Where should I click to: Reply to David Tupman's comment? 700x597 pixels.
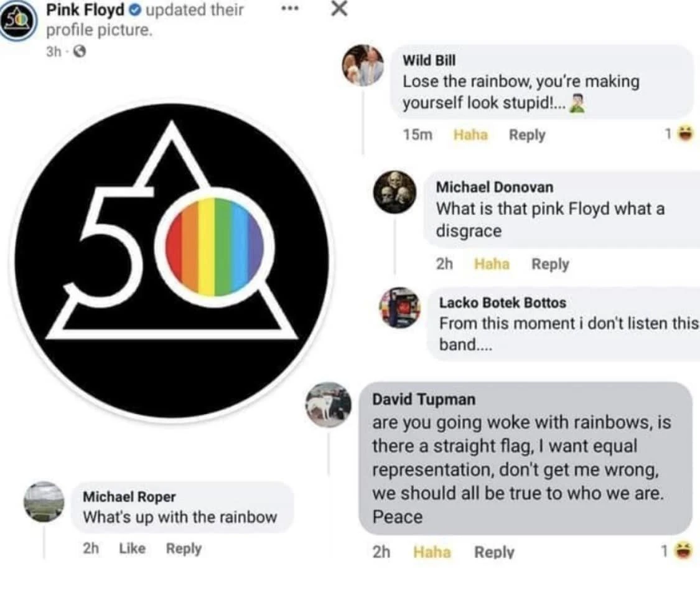coord(496,551)
